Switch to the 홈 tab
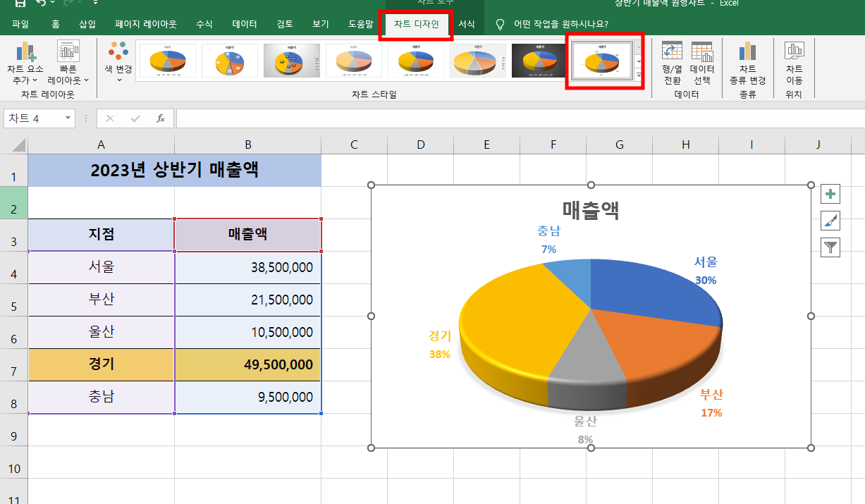The image size is (865, 504). [56, 25]
